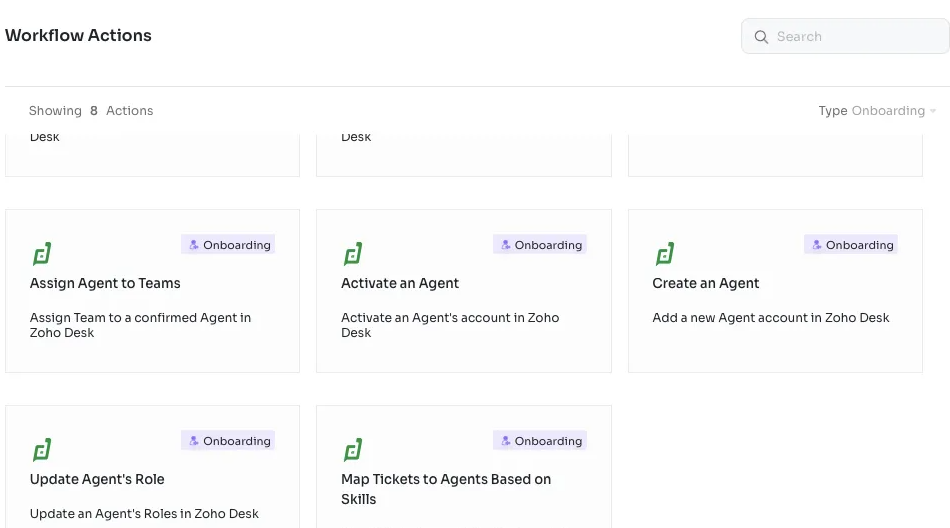
Task: Click the 'Showing 8 Actions' count
Action: [x=91, y=111]
